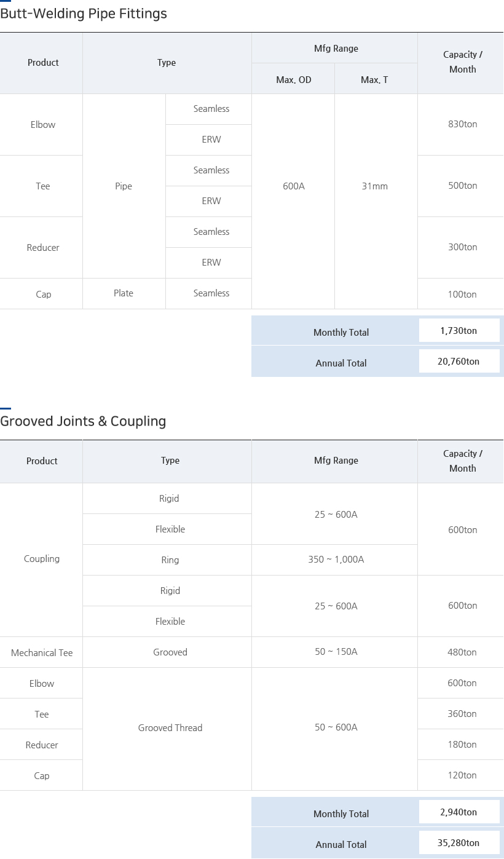Click the Coupling product cell
Viewport: 504px width, 859px height.
pos(42,559)
